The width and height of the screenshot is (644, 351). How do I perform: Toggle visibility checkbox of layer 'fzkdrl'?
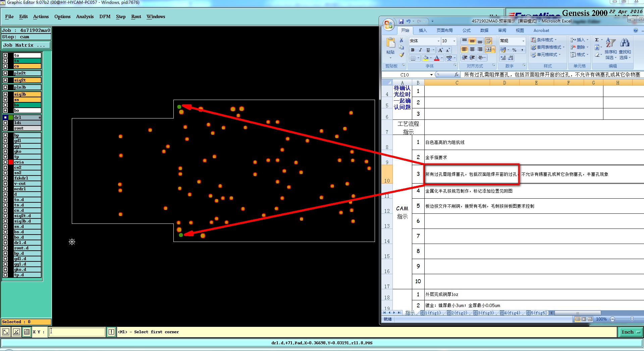(5, 178)
